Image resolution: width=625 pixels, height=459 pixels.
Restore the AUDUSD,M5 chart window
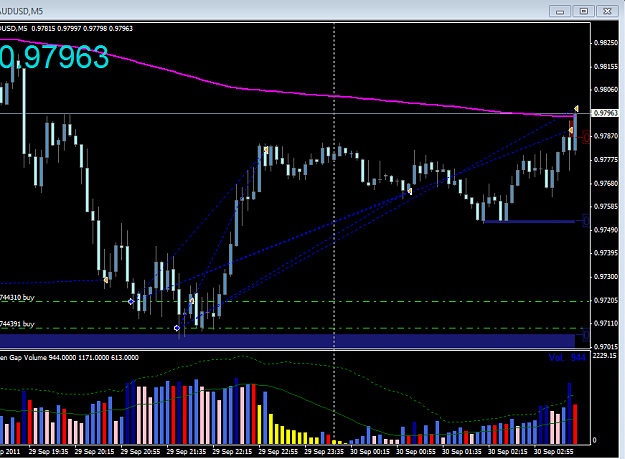584,11
